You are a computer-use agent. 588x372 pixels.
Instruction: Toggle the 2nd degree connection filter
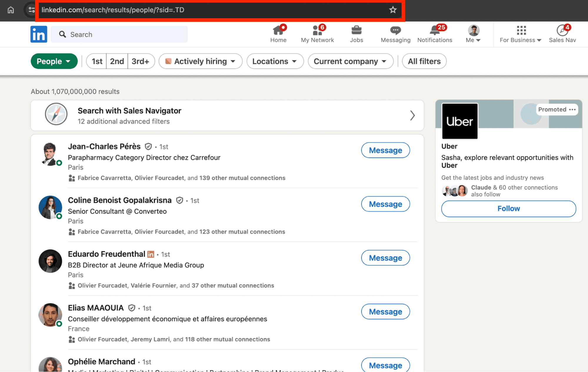click(116, 61)
